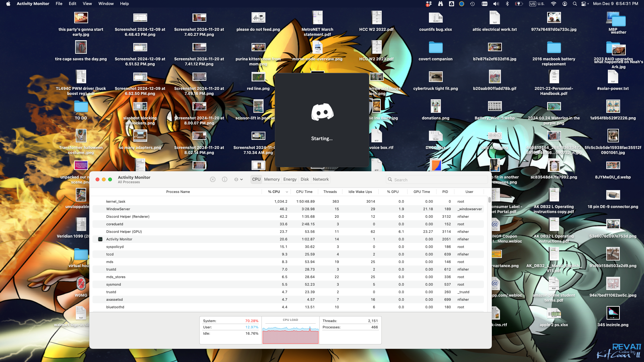Click the process info (i) toolbar icon

(225, 179)
